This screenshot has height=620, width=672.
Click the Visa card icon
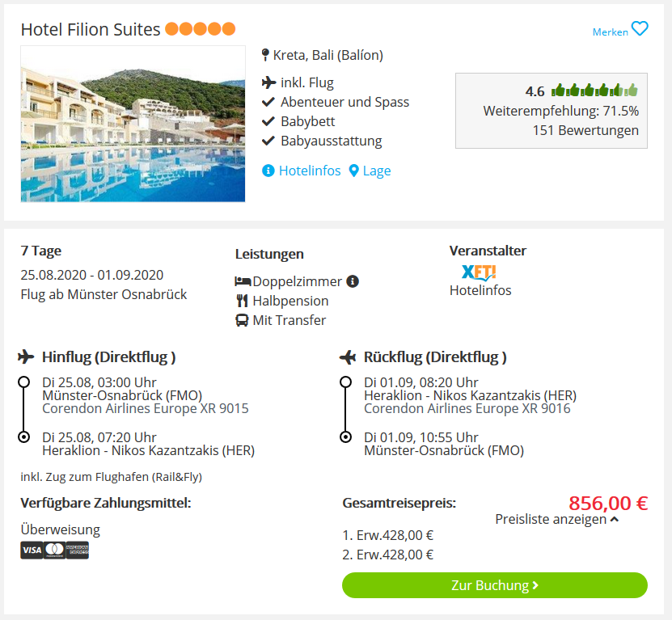[x=32, y=550]
